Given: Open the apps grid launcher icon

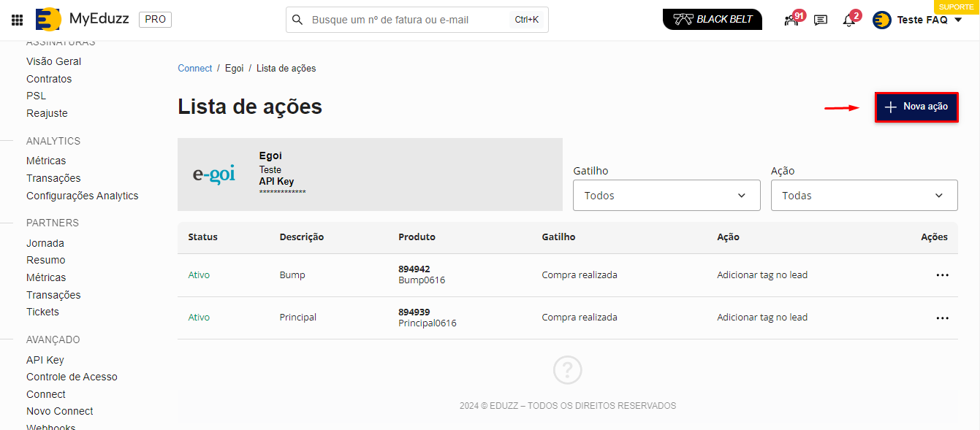Looking at the screenshot, I should coord(17,20).
